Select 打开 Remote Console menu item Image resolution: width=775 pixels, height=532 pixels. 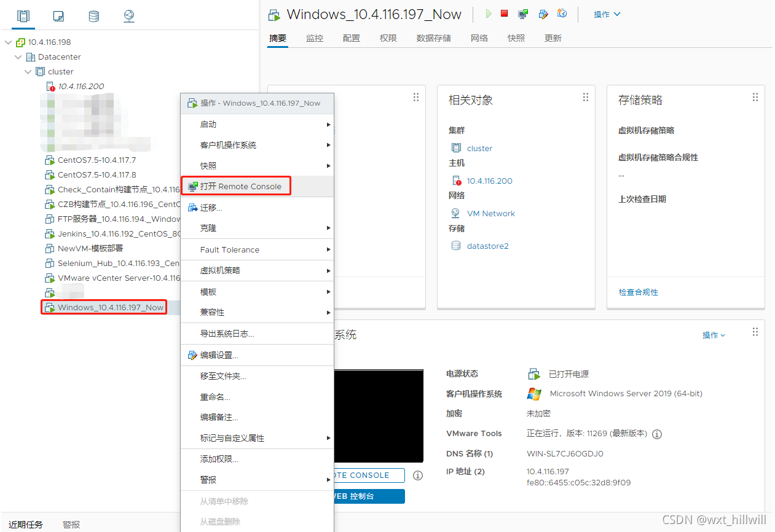tap(257, 186)
